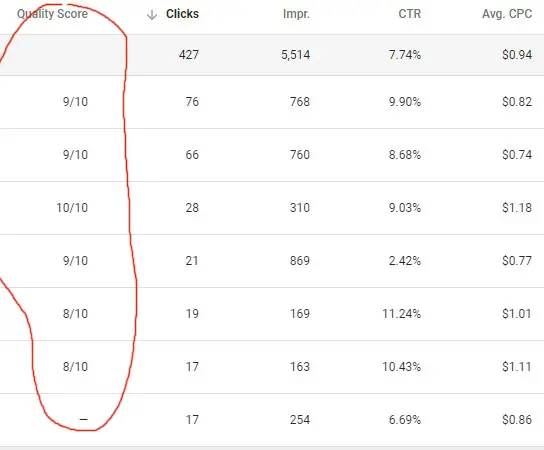
Task: Click the total impressions value 5,514
Action: pos(296,54)
